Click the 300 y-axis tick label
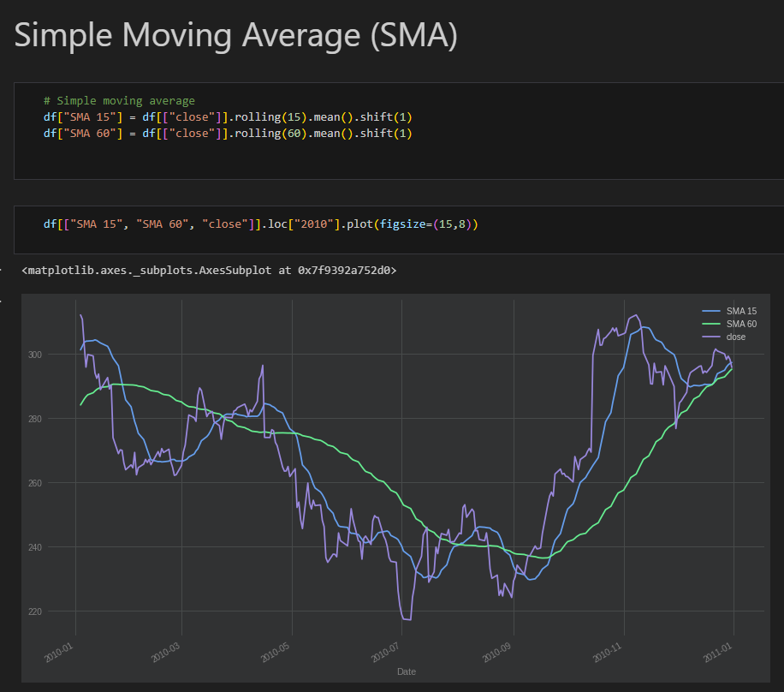The image size is (784, 692). (x=35, y=355)
